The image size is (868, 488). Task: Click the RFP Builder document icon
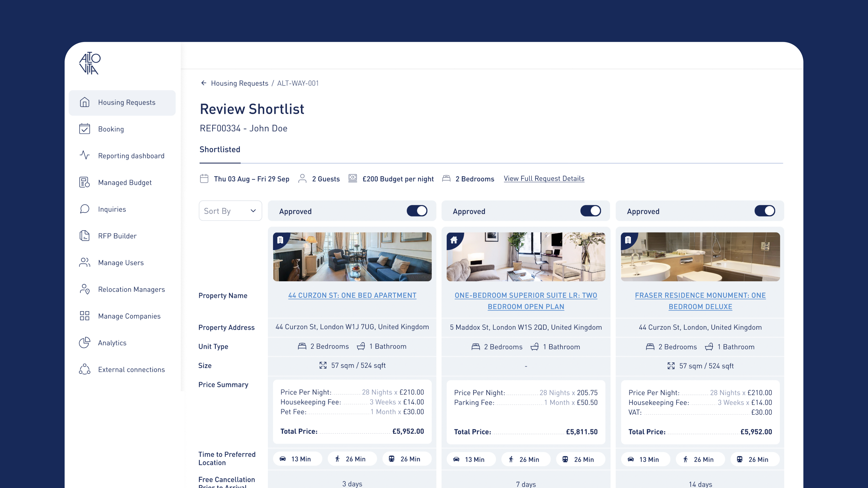pyautogui.click(x=85, y=236)
